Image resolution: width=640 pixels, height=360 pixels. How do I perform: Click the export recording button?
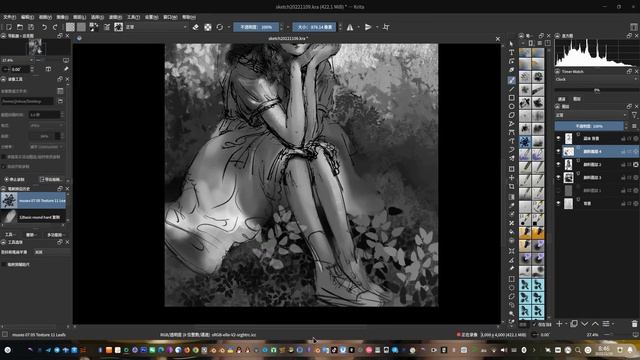(x=51, y=179)
